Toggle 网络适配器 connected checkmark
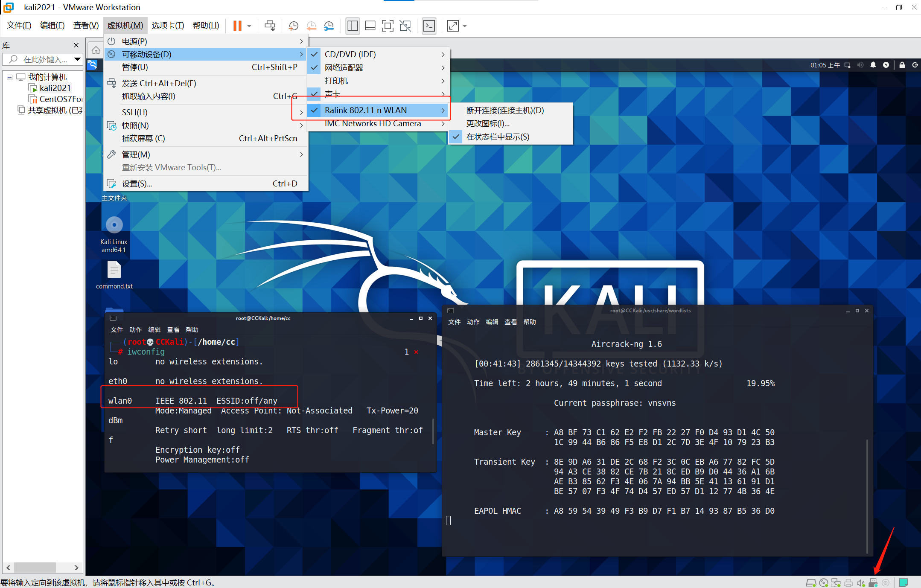 (x=315, y=67)
